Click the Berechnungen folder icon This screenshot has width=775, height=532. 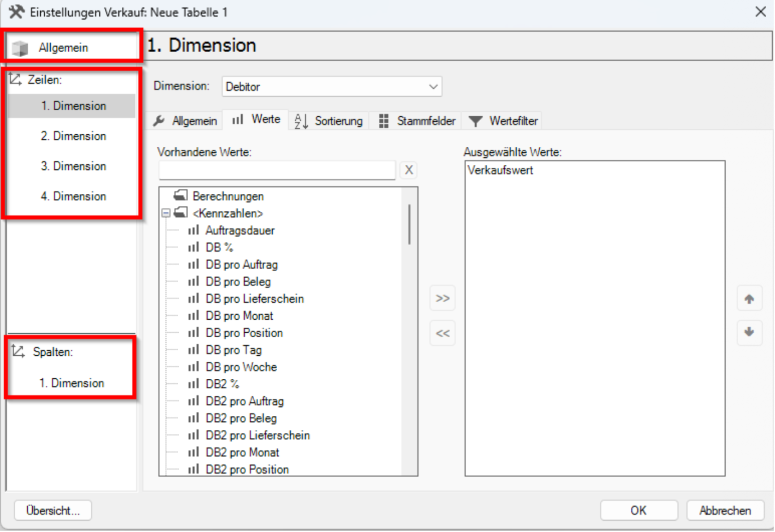coord(180,195)
